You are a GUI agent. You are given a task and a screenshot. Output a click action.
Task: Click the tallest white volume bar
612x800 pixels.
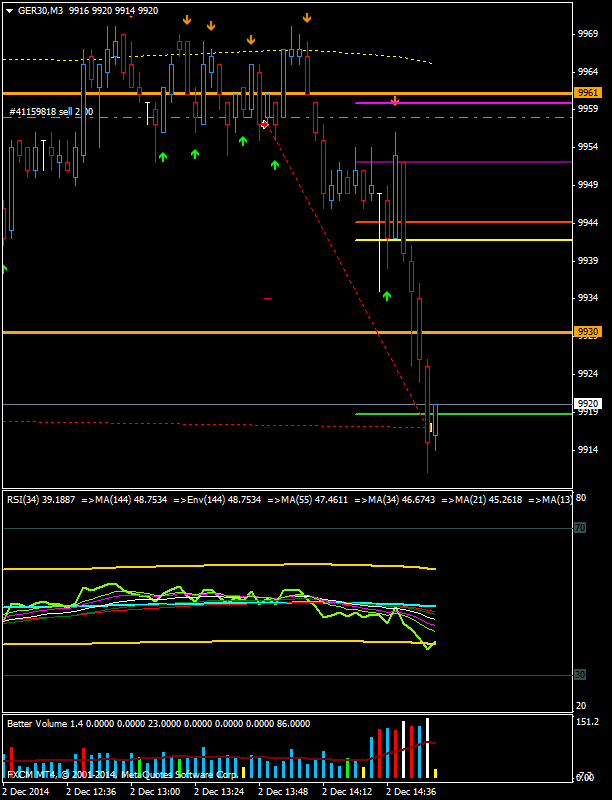coord(427,747)
